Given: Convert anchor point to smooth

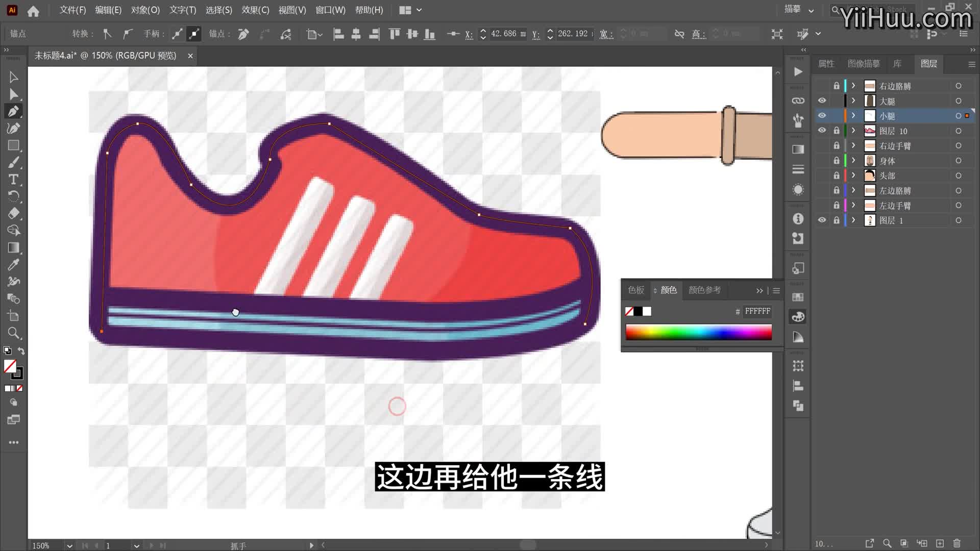Looking at the screenshot, I should pyautogui.click(x=127, y=34).
